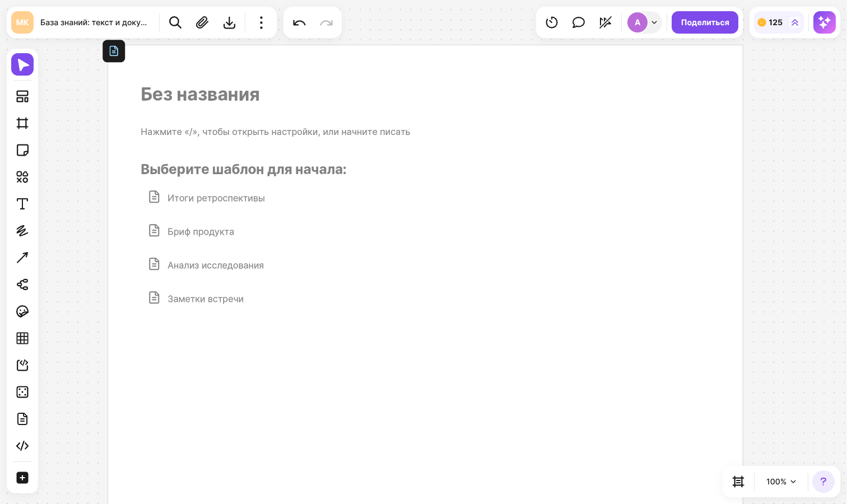Open board search
The height and width of the screenshot is (504, 847).
[175, 22]
